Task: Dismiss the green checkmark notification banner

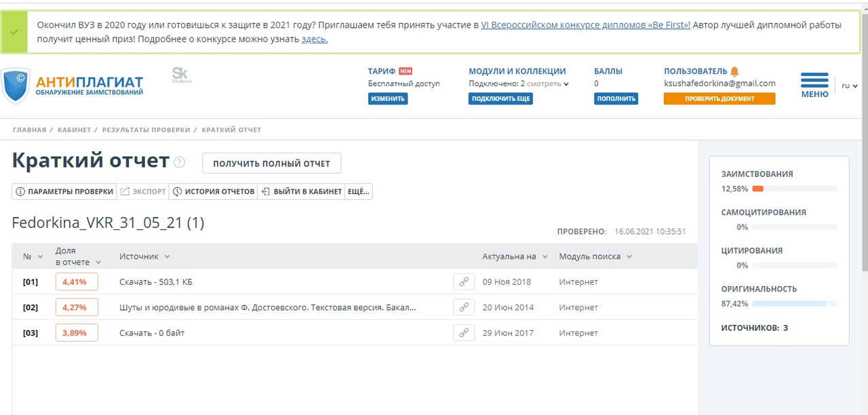Action: pos(14,32)
